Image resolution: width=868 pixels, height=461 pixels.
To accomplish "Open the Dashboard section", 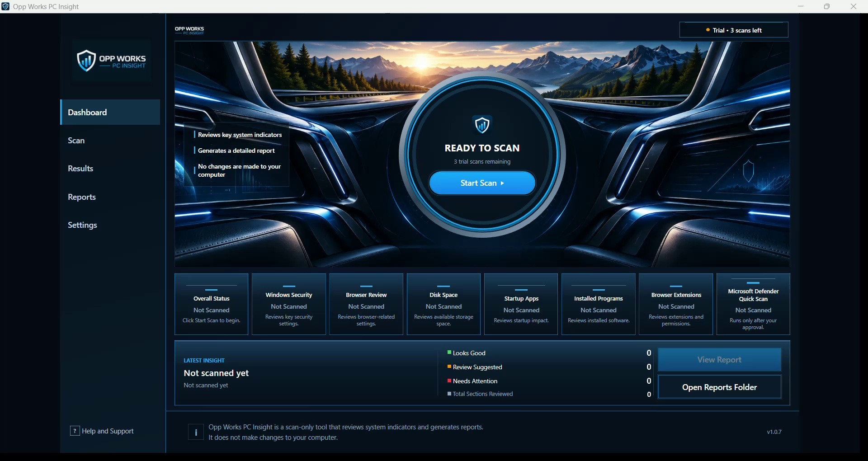I will pos(110,112).
